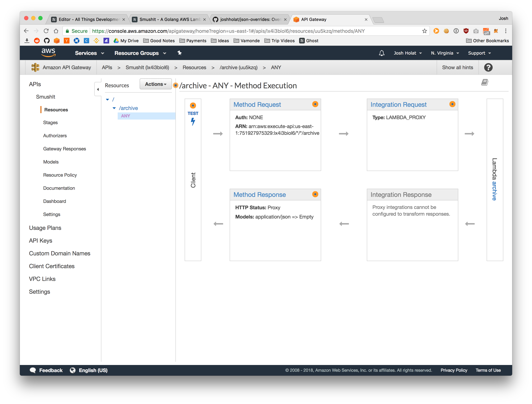Click the AWS logo home icon
The height and width of the screenshot is (404, 532).
(x=48, y=53)
